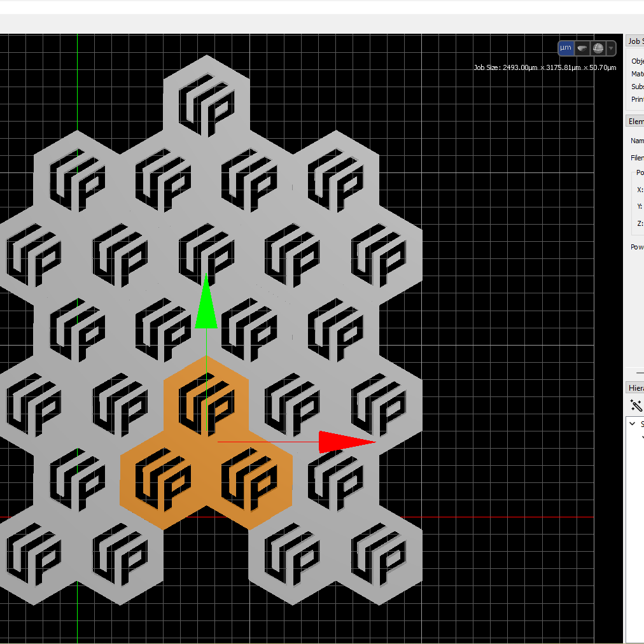This screenshot has width=644, height=644.
Task: Click the bowl-shaped view mode icon
Action: (582, 48)
